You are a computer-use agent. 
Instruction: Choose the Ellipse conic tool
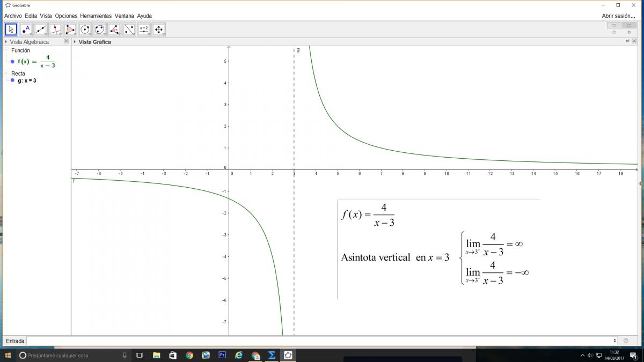click(99, 29)
